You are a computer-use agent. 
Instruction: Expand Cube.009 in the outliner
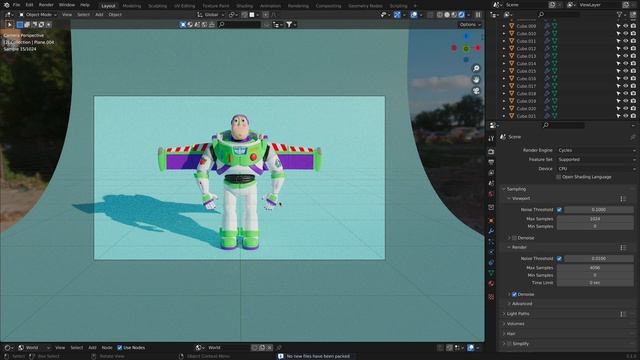pos(504,26)
